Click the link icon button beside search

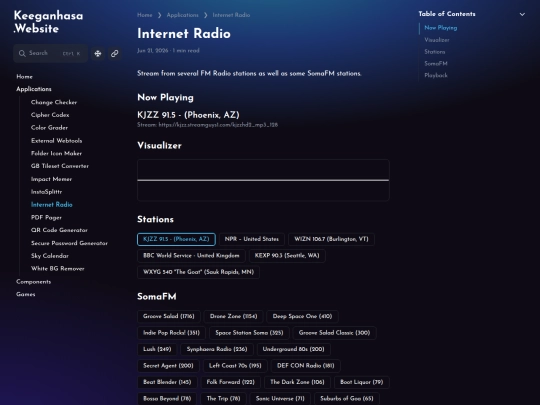[114, 53]
